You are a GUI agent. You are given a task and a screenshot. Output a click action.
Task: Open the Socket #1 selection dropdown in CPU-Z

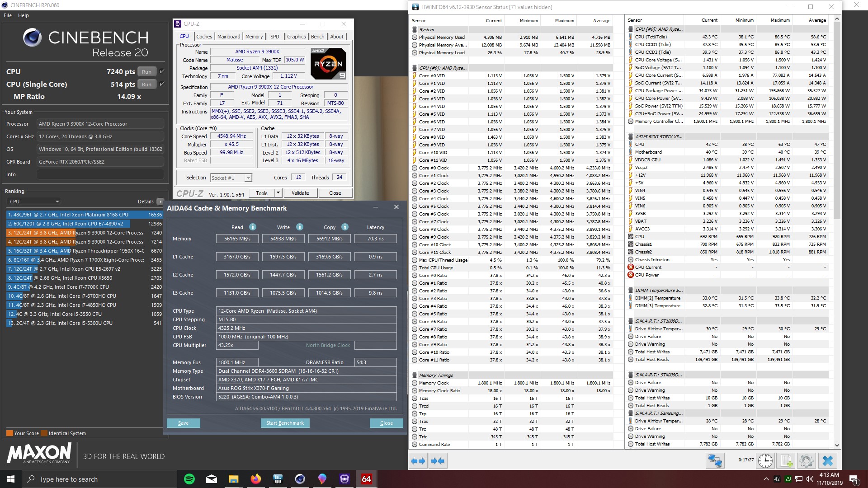point(231,178)
